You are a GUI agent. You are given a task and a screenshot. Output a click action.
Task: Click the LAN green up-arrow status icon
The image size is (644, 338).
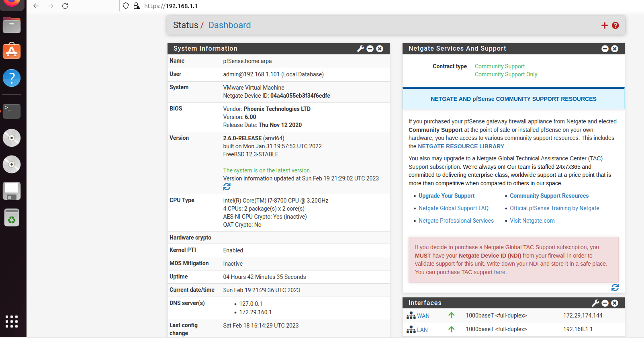[x=452, y=329]
